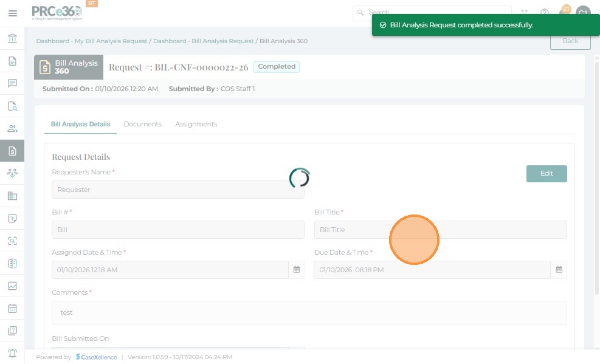Open the document page icon in sidebar
This screenshot has width=600, height=364.
point(12,61)
